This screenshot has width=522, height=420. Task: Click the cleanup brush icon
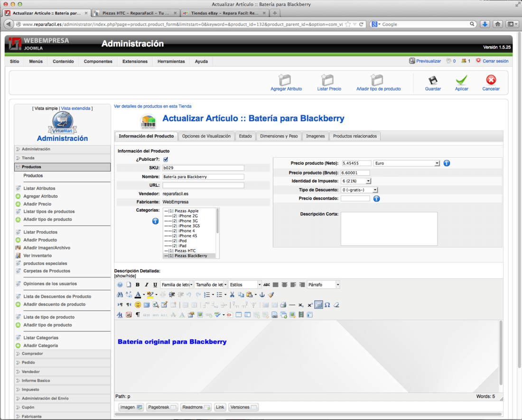pos(271,295)
